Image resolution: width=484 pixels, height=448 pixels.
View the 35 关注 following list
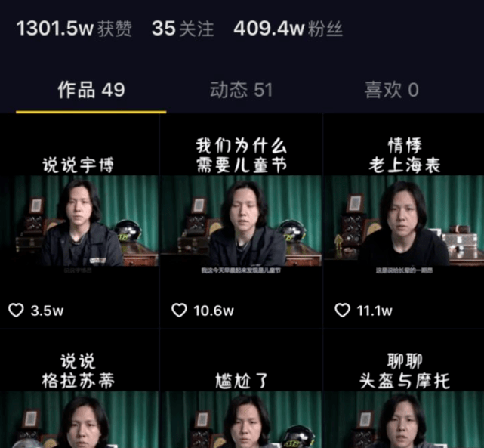(x=183, y=29)
